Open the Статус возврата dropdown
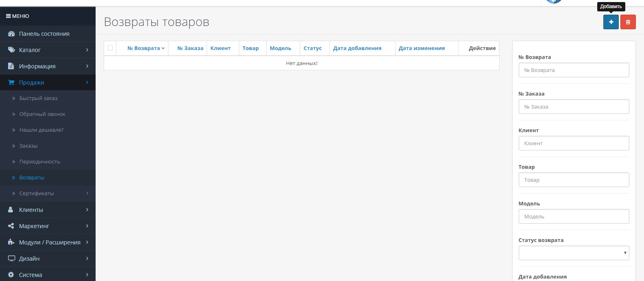Screen dimensions: 644x281 [573, 253]
